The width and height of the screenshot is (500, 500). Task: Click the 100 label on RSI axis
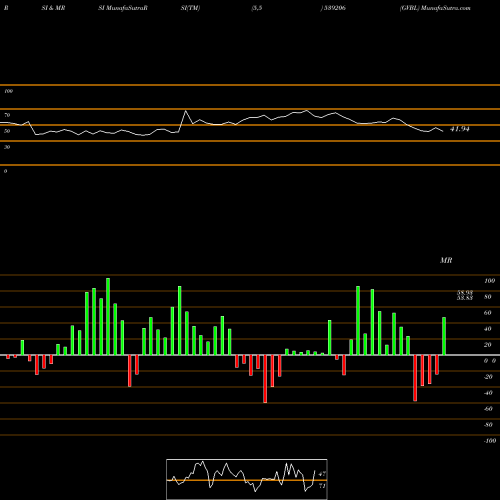8,91
